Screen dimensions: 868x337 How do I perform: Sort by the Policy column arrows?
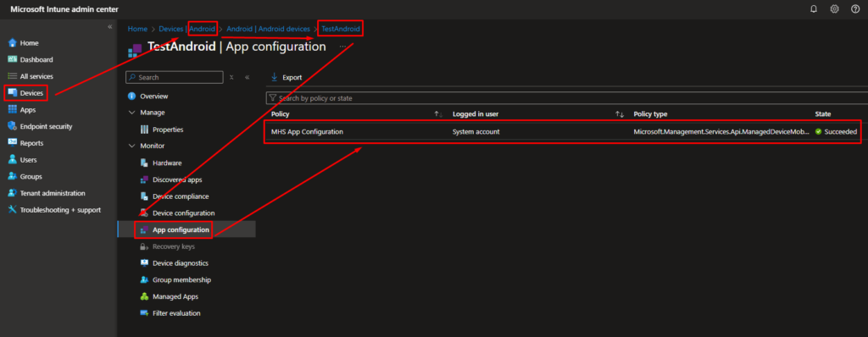point(438,114)
